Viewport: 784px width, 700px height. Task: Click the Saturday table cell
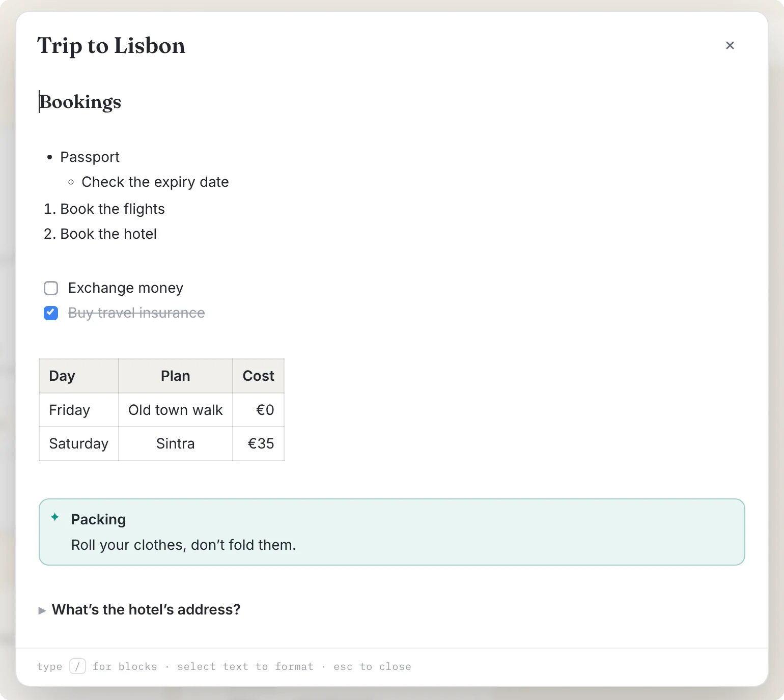[79, 444]
